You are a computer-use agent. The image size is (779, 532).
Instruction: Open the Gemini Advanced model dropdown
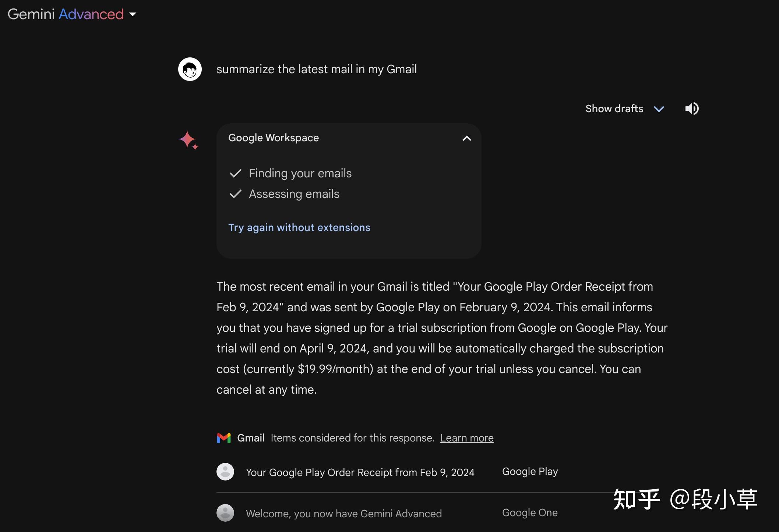point(133,14)
